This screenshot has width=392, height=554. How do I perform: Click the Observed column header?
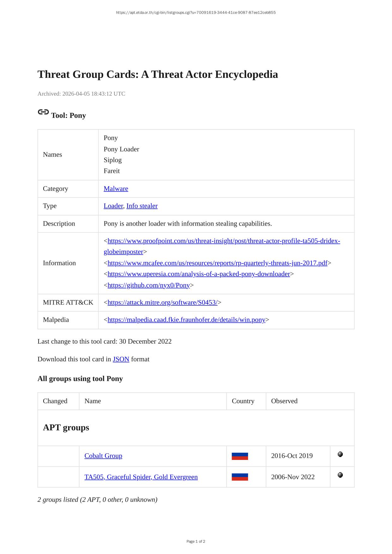coord(284,401)
